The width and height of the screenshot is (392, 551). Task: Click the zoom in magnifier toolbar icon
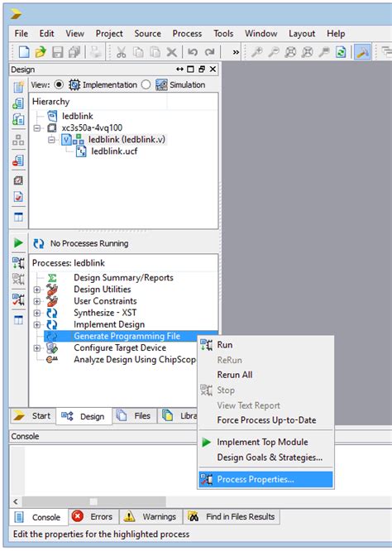(257, 52)
